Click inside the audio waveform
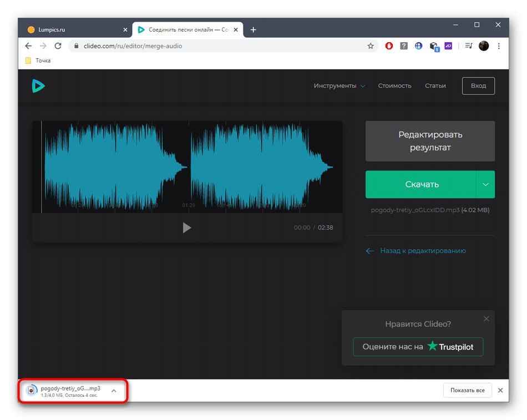Viewport: 527px width, 420px height. (x=187, y=167)
